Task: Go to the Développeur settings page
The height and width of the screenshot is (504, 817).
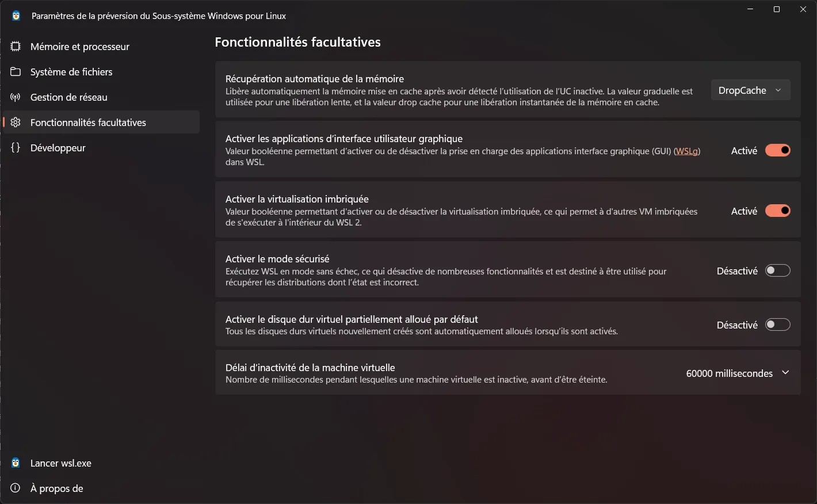Action: [57, 147]
